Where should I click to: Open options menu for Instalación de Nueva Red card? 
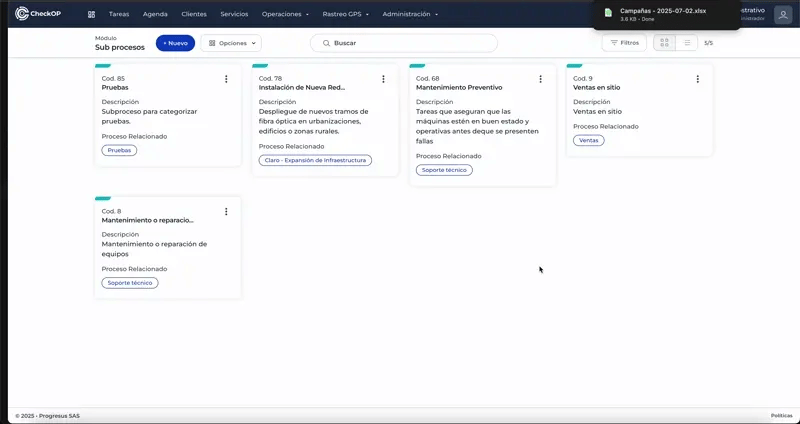383,79
